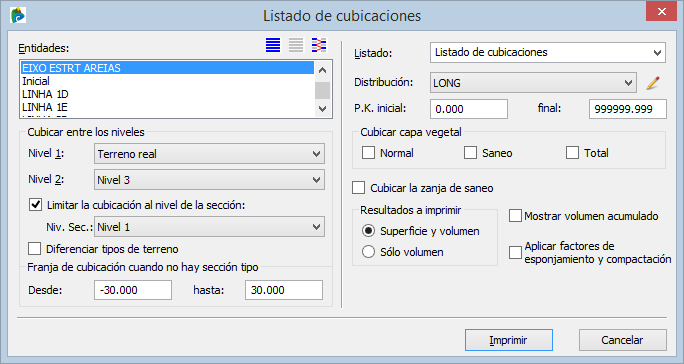Select Superficie y volumen radio button
Image resolution: width=684 pixels, height=364 pixels.
369,230
